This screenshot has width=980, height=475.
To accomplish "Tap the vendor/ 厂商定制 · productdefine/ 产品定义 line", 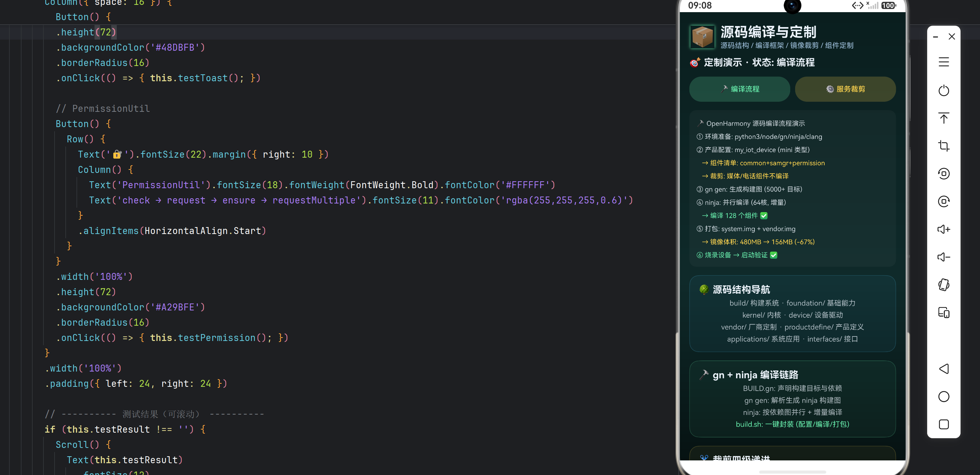I will coord(792,327).
